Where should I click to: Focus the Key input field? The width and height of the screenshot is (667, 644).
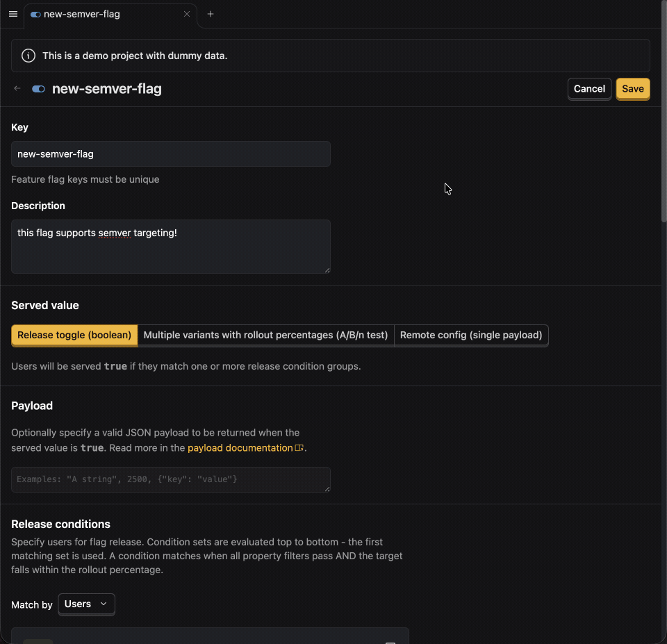coord(171,154)
